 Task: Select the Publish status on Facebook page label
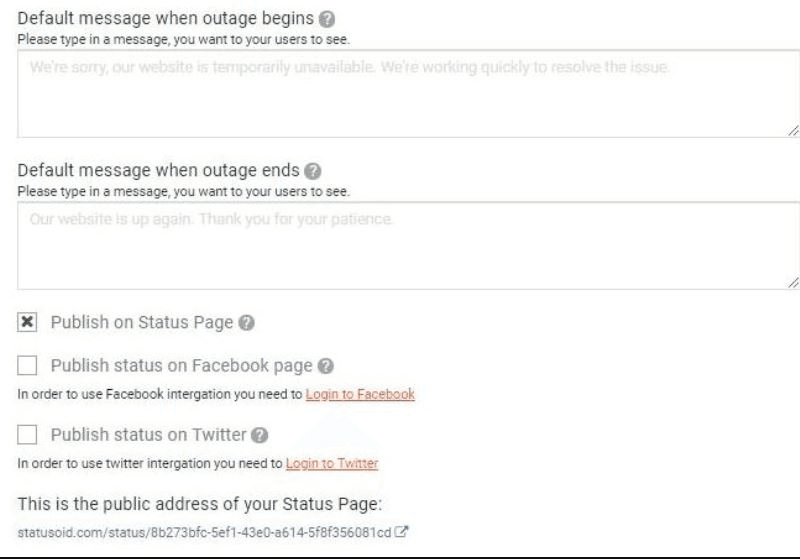tap(182, 366)
